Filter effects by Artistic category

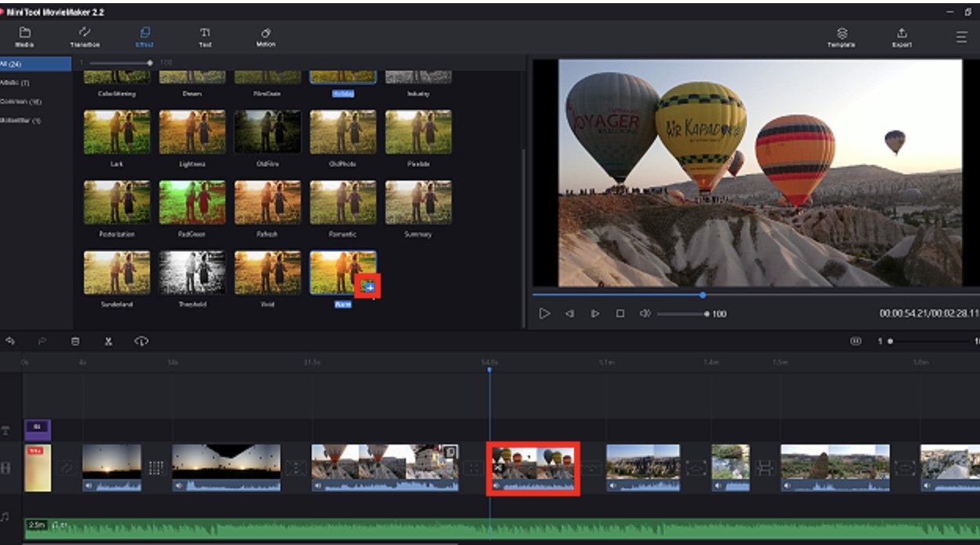(35, 82)
